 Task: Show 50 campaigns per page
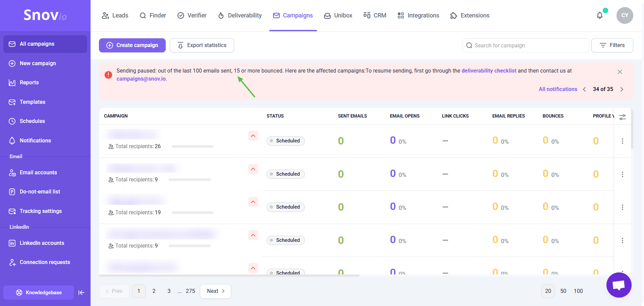click(x=563, y=291)
